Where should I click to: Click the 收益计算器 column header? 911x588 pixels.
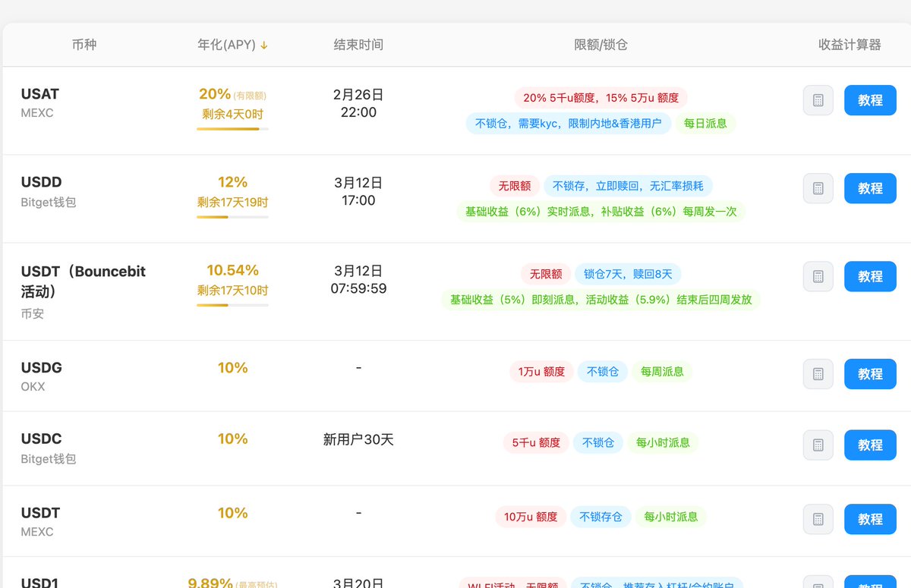[x=850, y=45]
